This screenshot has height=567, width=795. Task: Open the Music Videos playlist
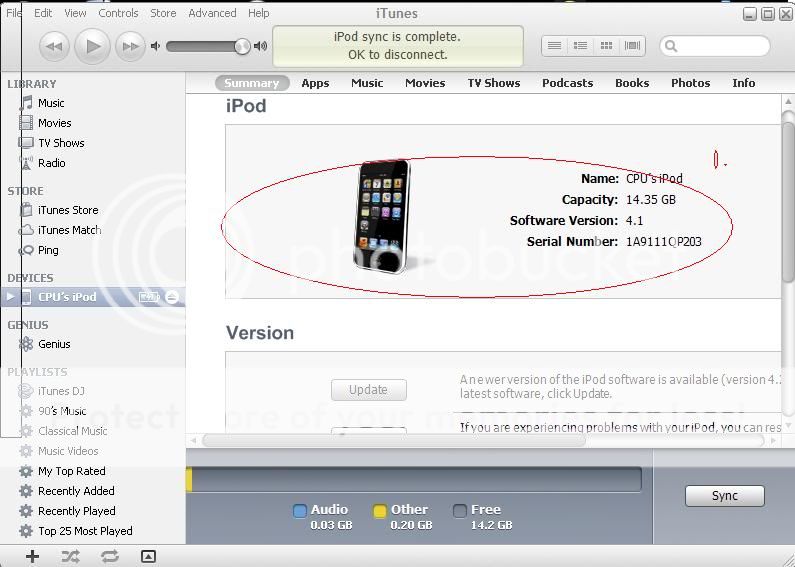pos(68,451)
